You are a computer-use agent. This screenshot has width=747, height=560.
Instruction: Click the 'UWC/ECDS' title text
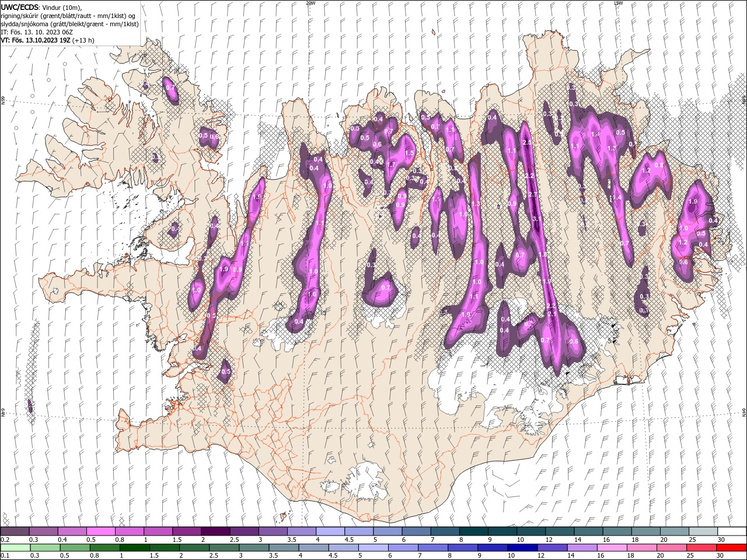point(20,7)
